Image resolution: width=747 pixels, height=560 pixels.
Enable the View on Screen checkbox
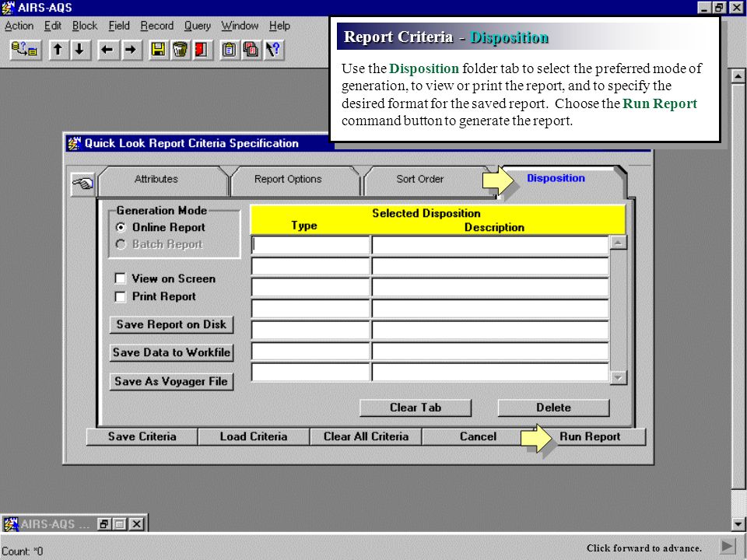click(x=121, y=278)
